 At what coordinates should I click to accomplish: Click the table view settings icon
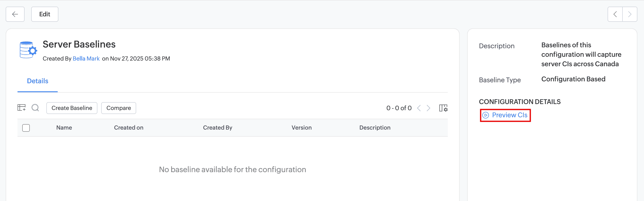click(22, 108)
